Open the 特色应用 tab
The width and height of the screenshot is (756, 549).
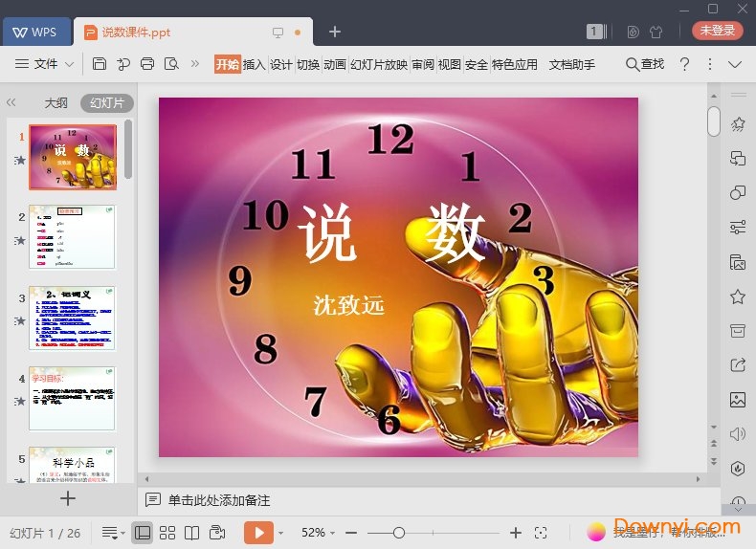pos(515,64)
